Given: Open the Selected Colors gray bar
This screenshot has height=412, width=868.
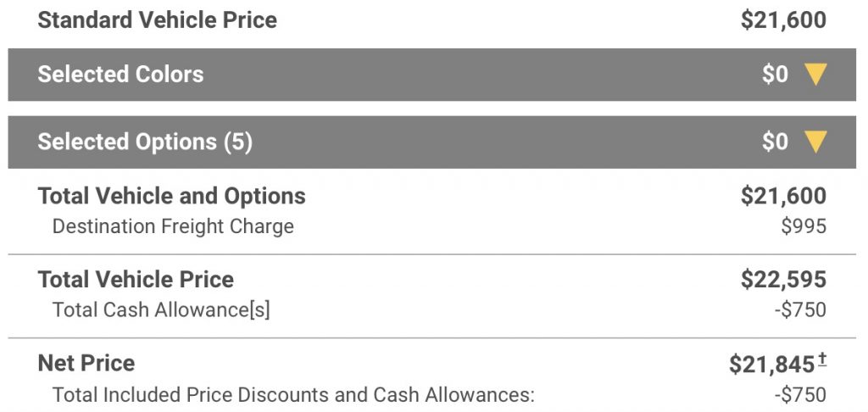Looking at the screenshot, I should click(431, 75).
